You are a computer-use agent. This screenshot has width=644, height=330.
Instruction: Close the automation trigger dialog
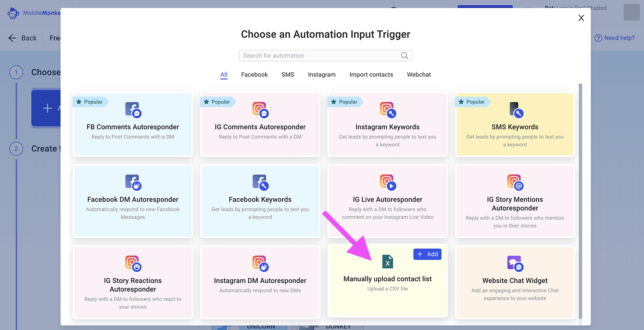tap(581, 18)
